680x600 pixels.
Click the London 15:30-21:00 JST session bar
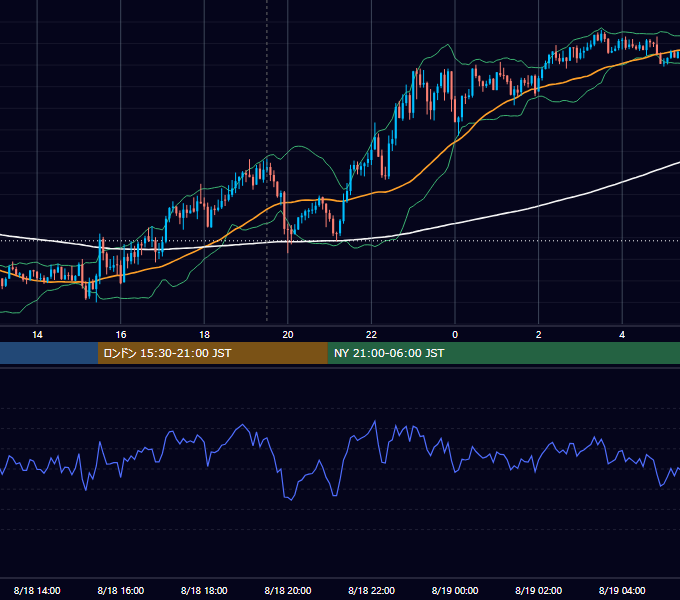click(212, 353)
